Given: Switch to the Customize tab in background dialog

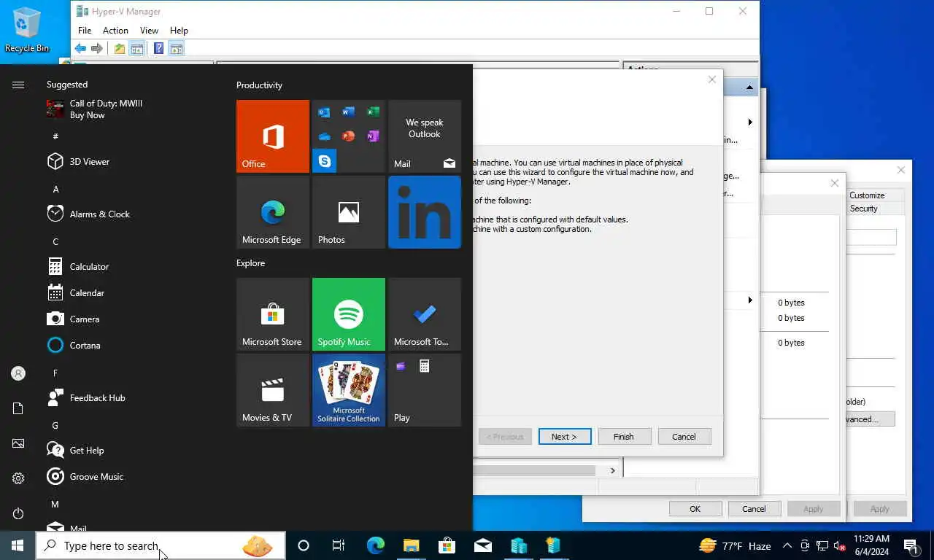Looking at the screenshot, I should pos(867,195).
